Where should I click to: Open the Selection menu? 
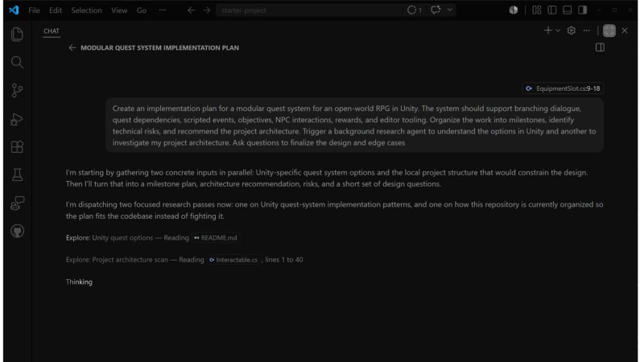pyautogui.click(x=86, y=10)
